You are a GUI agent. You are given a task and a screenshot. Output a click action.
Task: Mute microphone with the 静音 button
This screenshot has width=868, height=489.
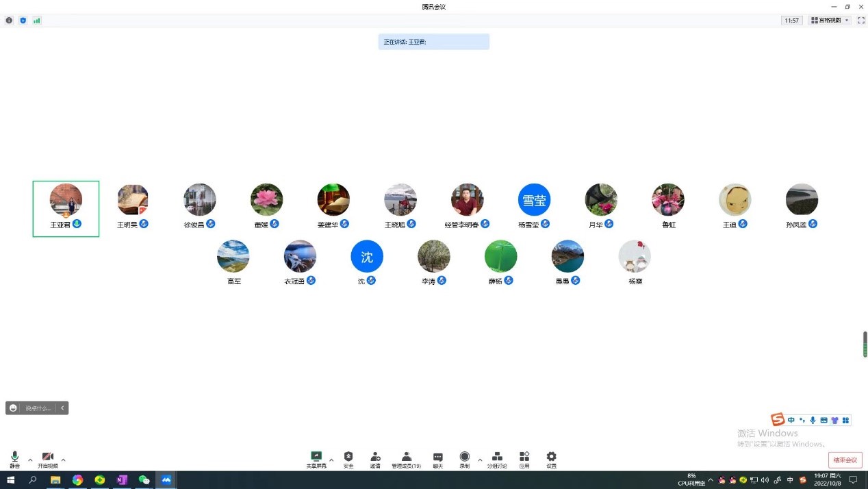(14, 458)
